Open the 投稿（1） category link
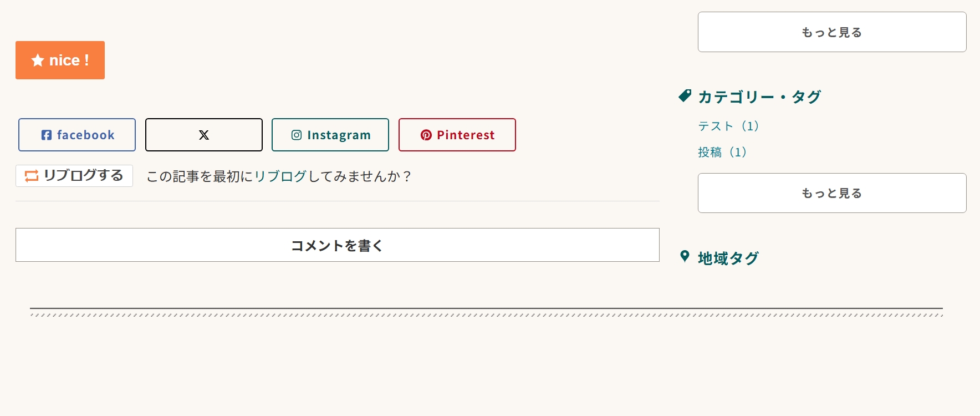 722,151
